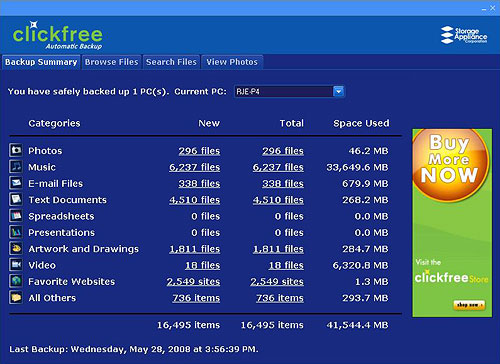Click the clickfree Automatic Backup logo
This screenshot has width=500, height=364.
[57, 36]
